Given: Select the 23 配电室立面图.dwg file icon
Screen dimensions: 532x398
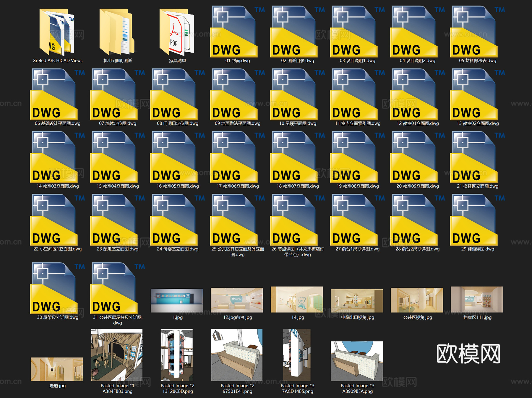Looking at the screenshot, I should coord(114,220).
